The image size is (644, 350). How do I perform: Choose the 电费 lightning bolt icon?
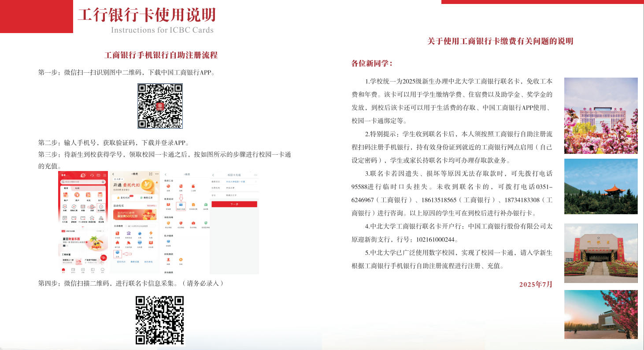pyautogui.click(x=151, y=233)
